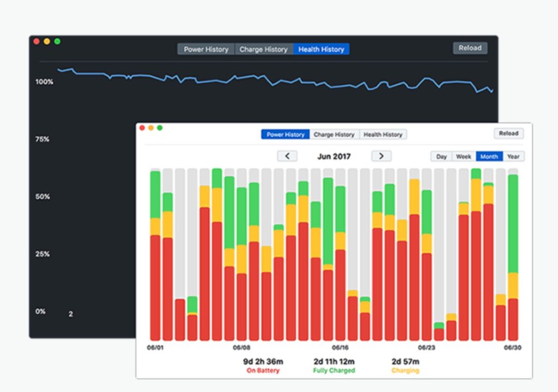Click green zoom dot on dark window

click(57, 41)
